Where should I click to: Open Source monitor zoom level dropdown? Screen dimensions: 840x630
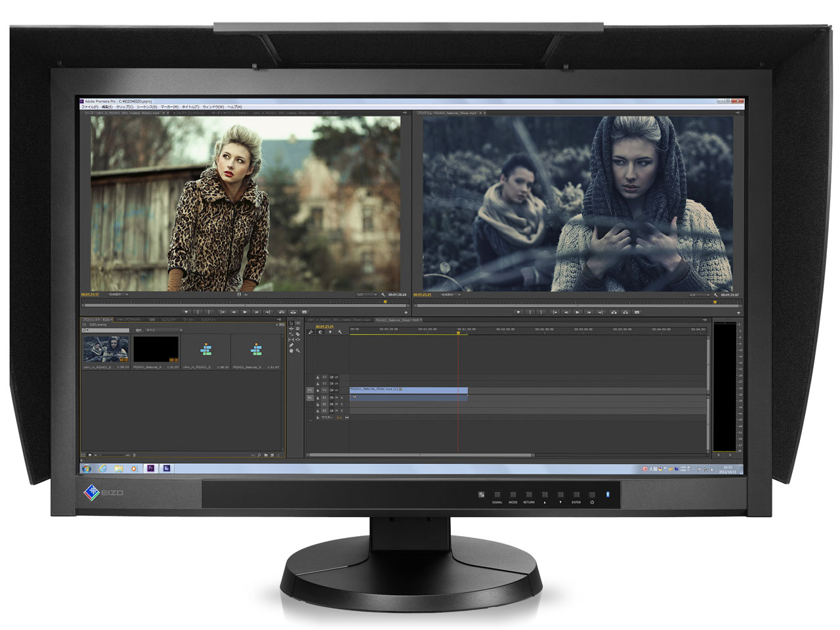(x=119, y=295)
